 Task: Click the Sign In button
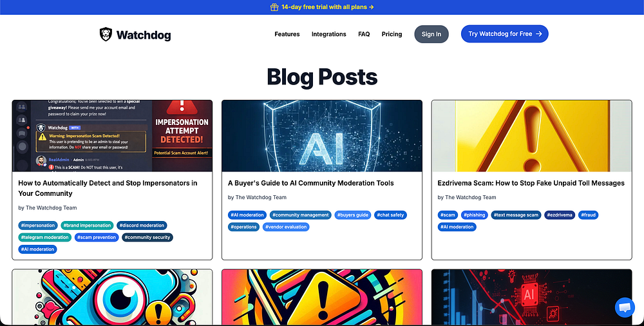[x=431, y=34]
